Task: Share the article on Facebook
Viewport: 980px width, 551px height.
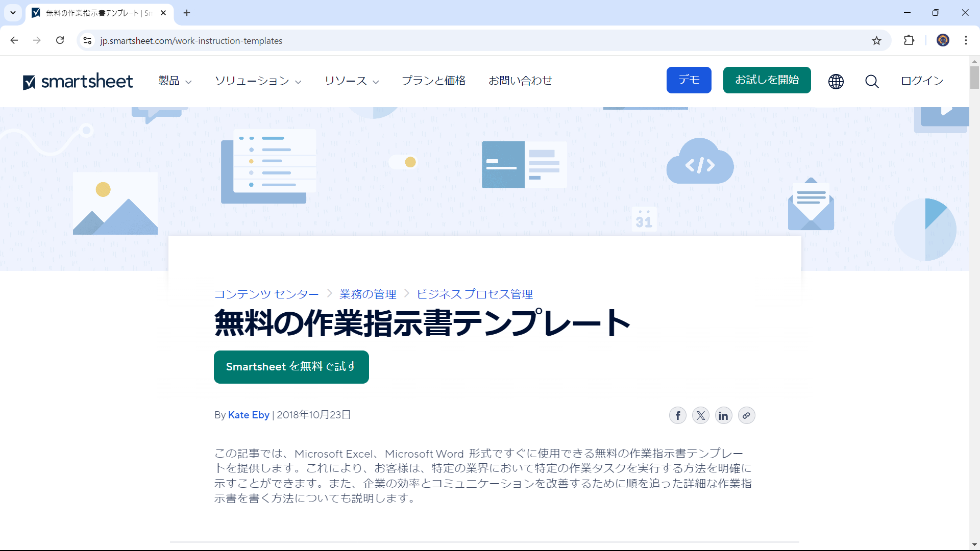Action: click(678, 415)
